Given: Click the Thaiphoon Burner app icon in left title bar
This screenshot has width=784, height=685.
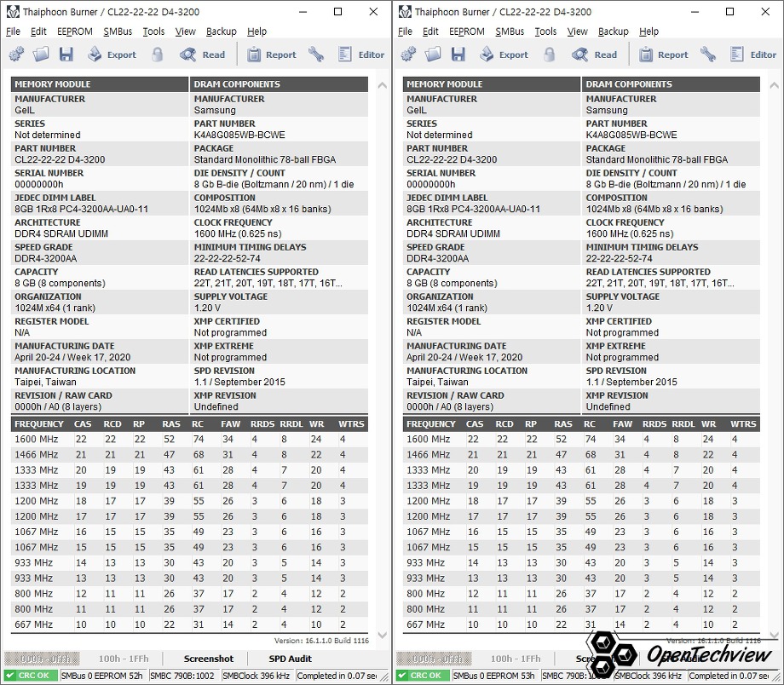Looking at the screenshot, I should pyautogui.click(x=13, y=11).
